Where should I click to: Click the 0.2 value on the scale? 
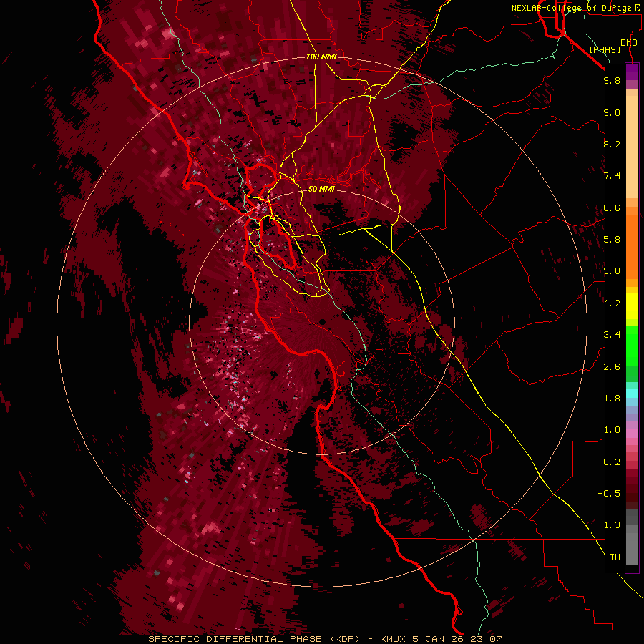(x=612, y=462)
